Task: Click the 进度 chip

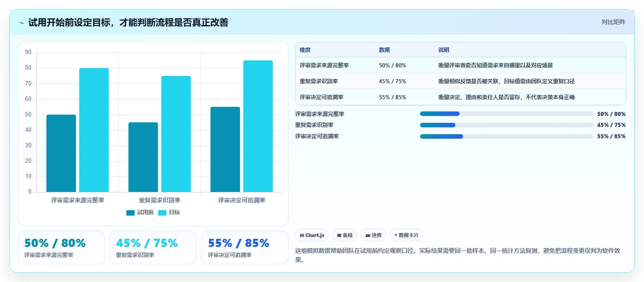Action: [374, 235]
